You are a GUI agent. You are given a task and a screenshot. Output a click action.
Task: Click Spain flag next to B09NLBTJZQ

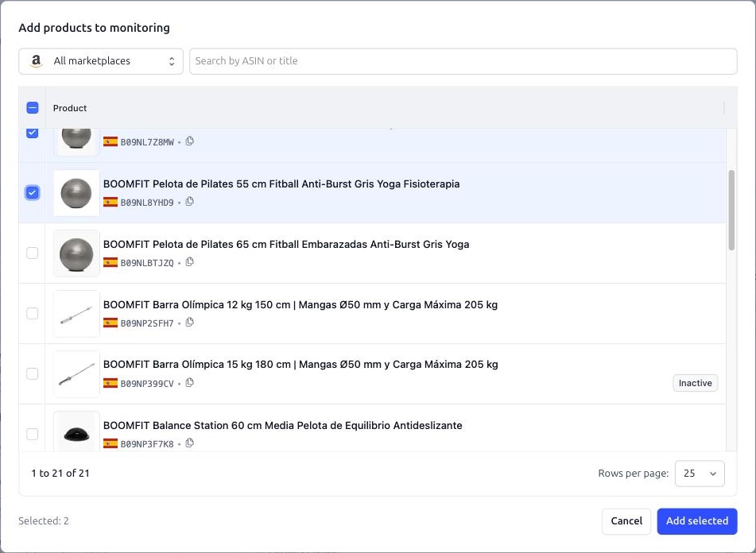click(110, 262)
